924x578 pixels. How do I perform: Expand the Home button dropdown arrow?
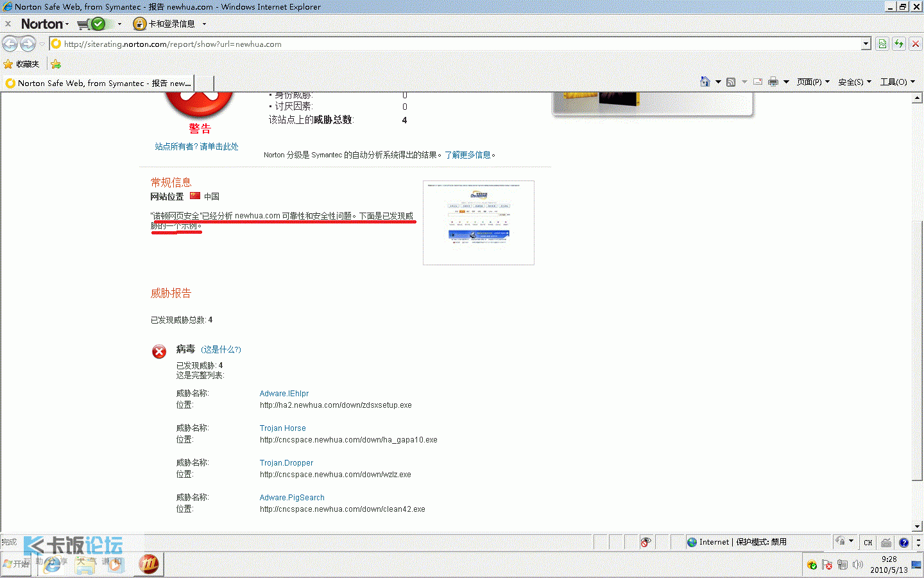tap(718, 82)
